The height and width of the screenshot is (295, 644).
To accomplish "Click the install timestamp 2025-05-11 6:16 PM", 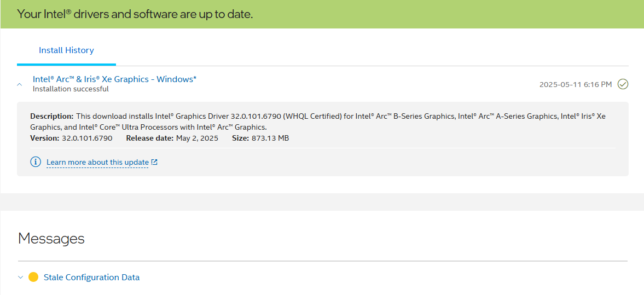I will (576, 84).
